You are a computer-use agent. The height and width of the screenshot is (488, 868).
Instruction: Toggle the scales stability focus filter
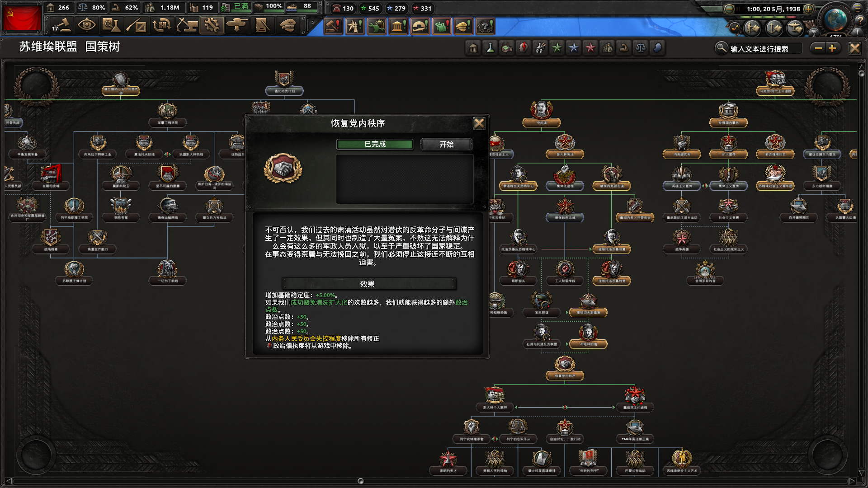pos(641,48)
